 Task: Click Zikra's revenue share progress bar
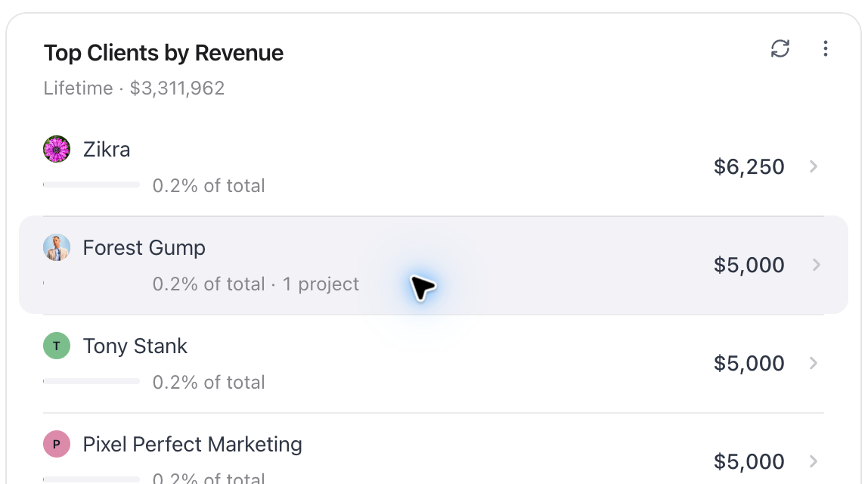91,185
